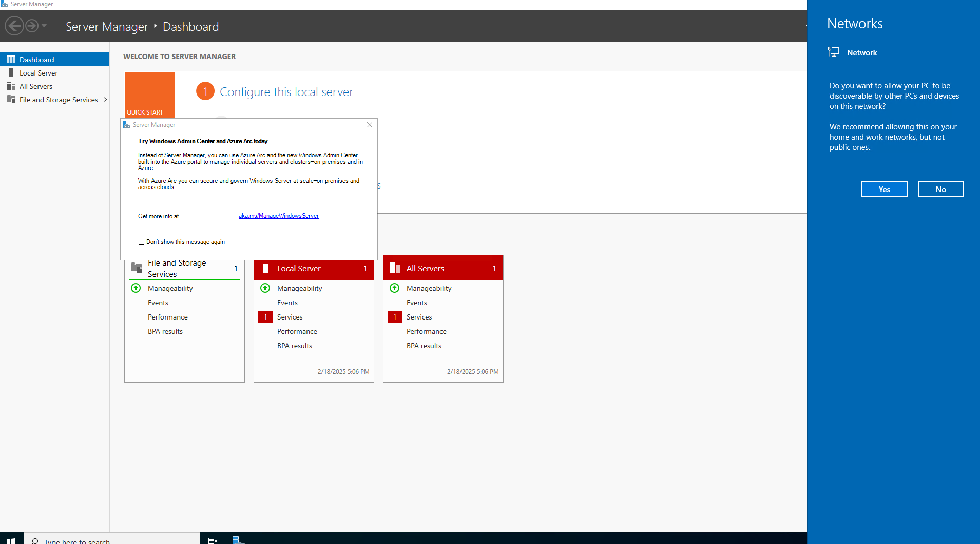980x544 pixels.
Task: Click the File and Storage Services tile icon
Action: point(137,268)
